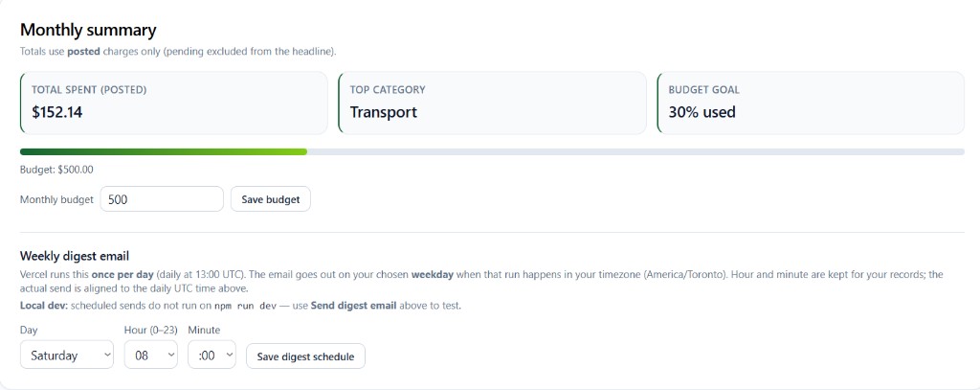Screen dimensions: 980x390
Task: Select the $152.14 total spent amount
Action: tap(57, 112)
